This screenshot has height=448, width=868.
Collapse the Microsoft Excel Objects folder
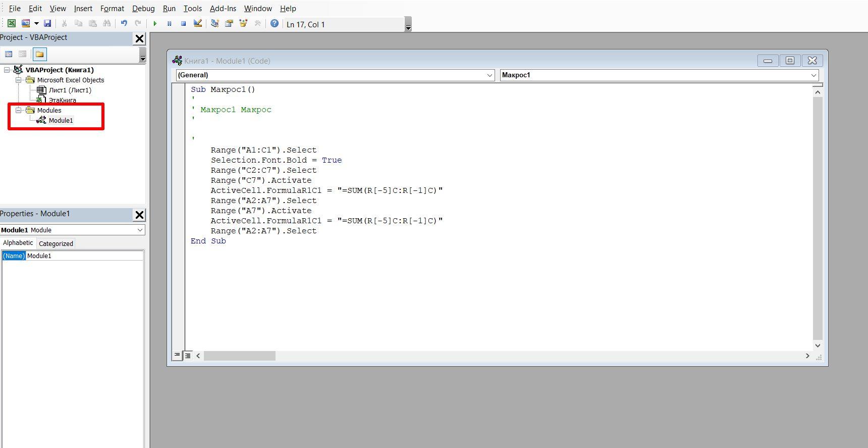pyautogui.click(x=19, y=80)
